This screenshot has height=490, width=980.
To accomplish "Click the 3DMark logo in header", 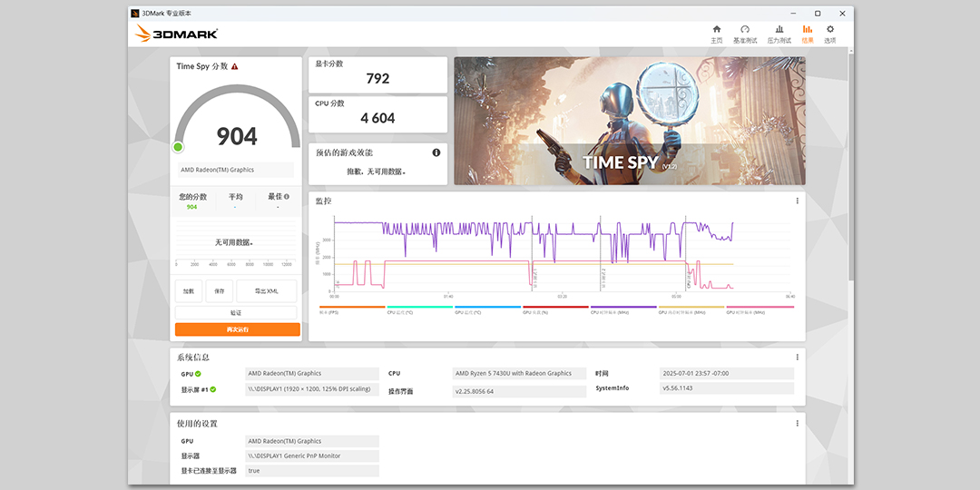I will [177, 34].
